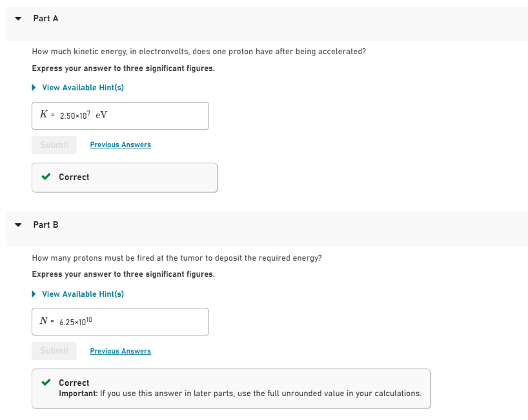Click the green checkmark icon in Part B
The image size is (528, 420).
tap(46, 383)
